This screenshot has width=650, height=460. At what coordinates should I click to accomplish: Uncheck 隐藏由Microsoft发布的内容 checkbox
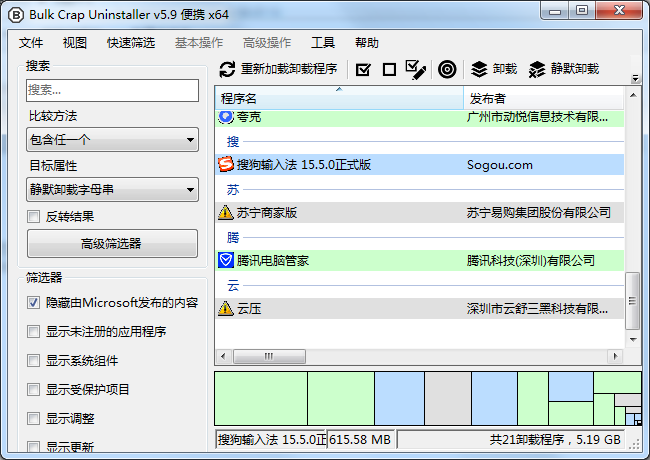pos(34,303)
